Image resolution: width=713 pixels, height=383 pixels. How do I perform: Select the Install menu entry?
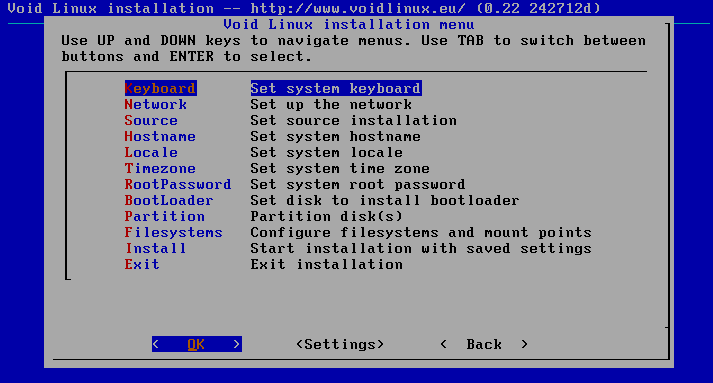(156, 248)
